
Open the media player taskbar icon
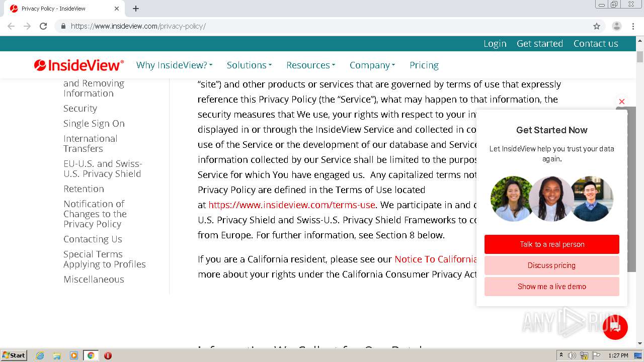coord(74,355)
